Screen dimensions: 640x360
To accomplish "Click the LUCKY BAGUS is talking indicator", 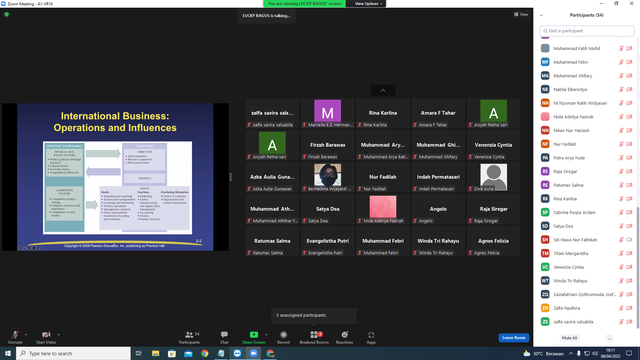I will (267, 16).
